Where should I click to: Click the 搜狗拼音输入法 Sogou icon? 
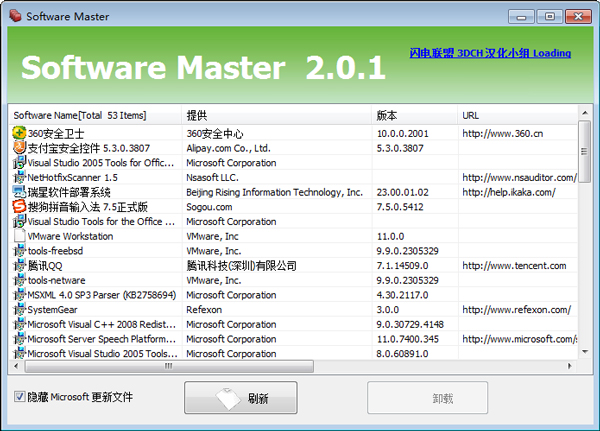tap(19, 207)
